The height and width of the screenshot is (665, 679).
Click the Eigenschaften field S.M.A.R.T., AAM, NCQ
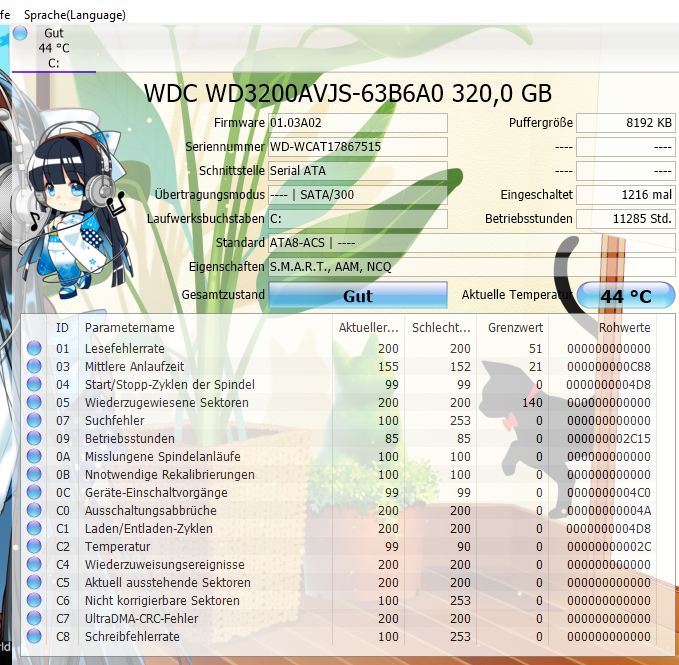(x=472, y=267)
